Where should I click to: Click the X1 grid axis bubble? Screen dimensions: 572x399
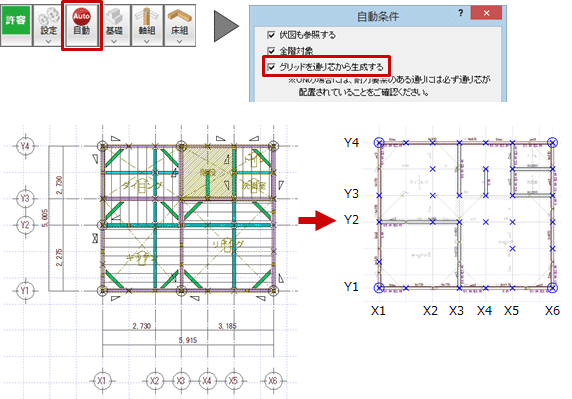[102, 381]
